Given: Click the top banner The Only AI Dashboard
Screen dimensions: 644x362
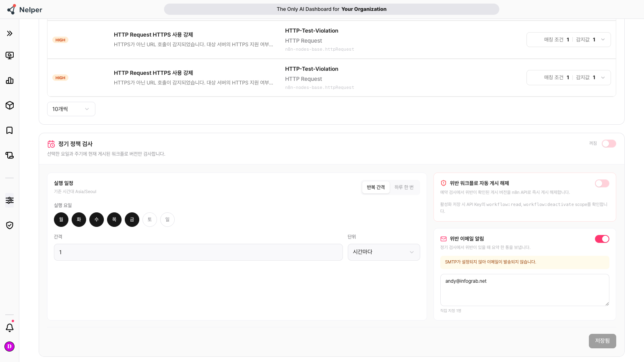Looking at the screenshot, I should point(332,9).
